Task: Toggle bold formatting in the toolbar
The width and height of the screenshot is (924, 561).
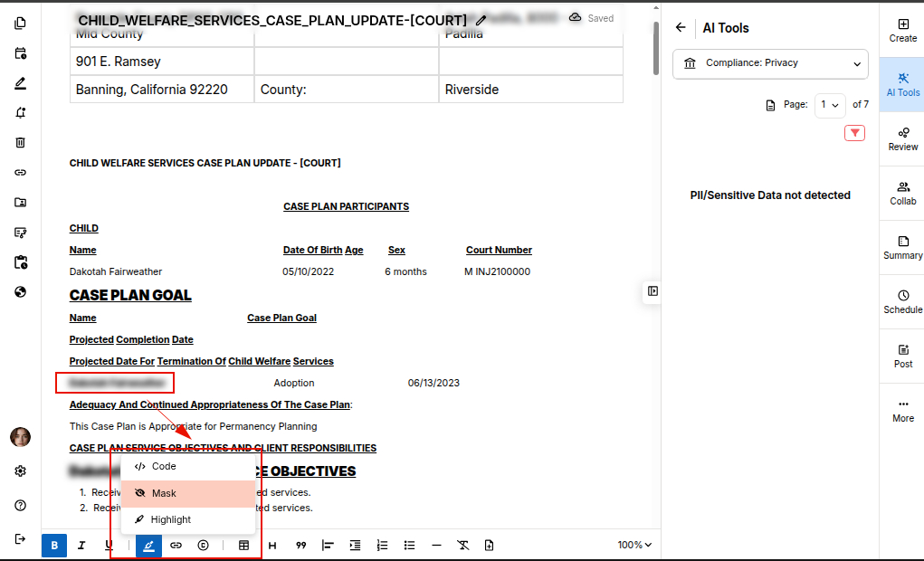Action: pos(54,546)
